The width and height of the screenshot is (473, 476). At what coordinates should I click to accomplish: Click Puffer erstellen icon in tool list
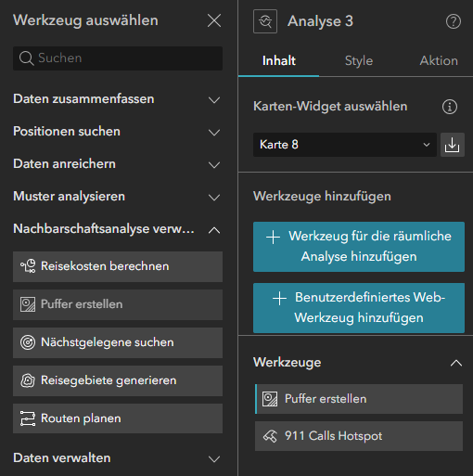coord(28,304)
